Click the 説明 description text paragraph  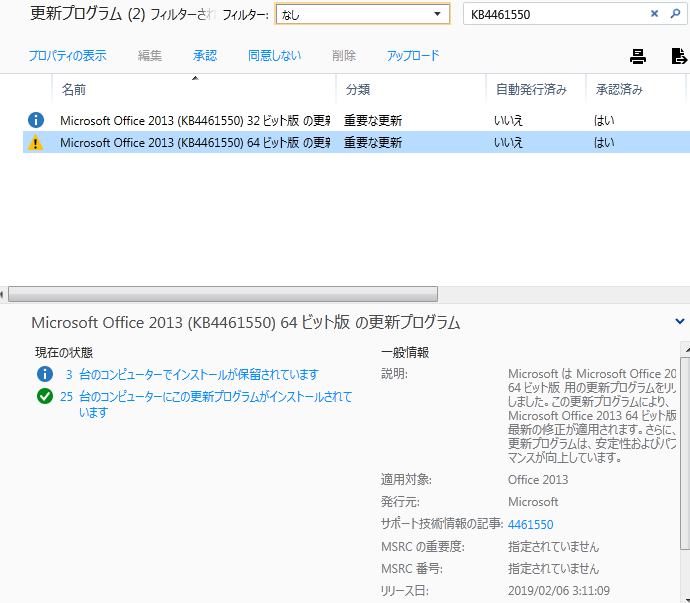tap(592, 416)
